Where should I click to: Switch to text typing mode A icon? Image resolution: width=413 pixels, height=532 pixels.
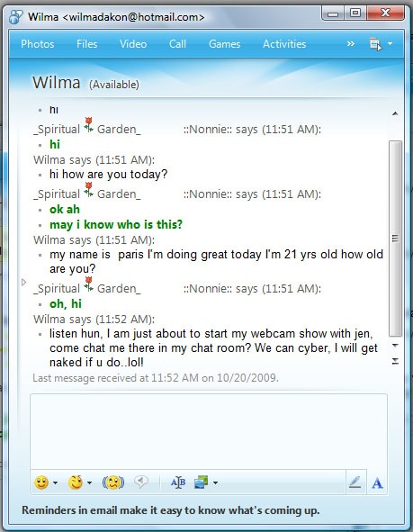377,482
